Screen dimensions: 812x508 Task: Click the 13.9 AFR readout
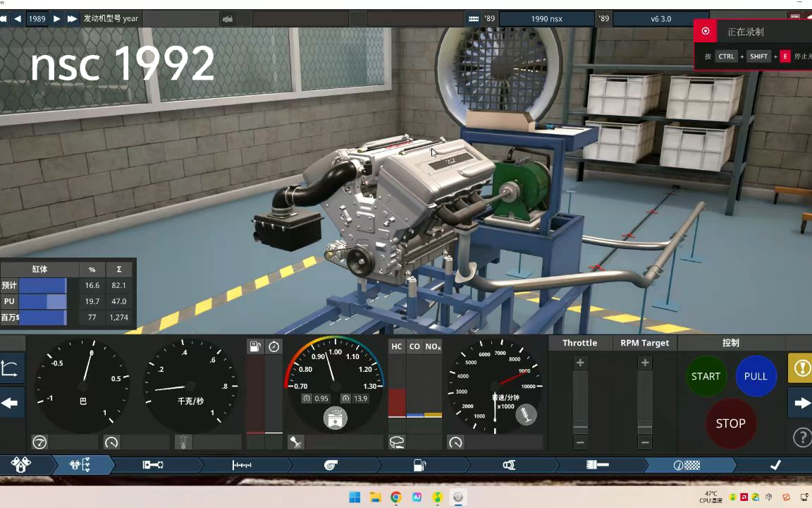355,399
